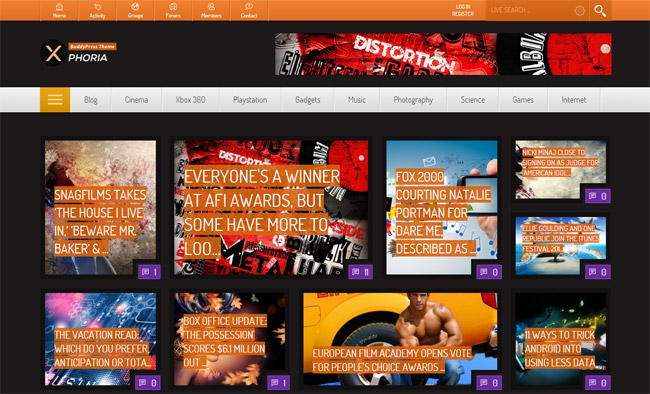Viewport: 650px width, 394px height.
Task: Click the BuddyPress Theme label badge
Action: point(92,46)
